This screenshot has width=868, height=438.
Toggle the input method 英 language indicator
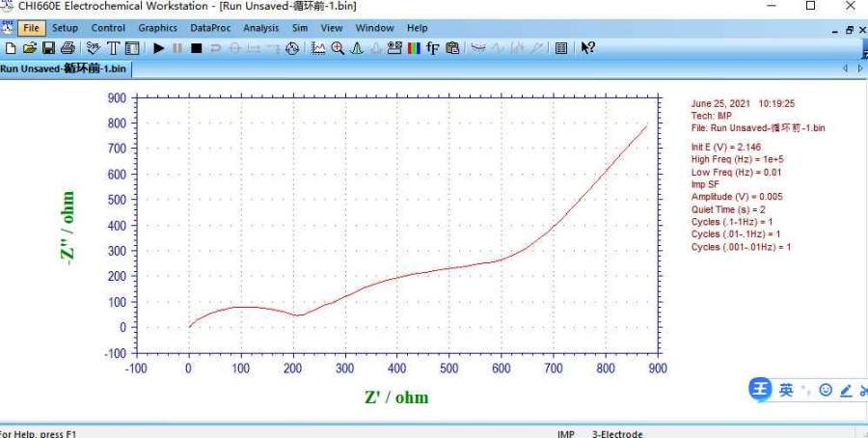coord(786,390)
